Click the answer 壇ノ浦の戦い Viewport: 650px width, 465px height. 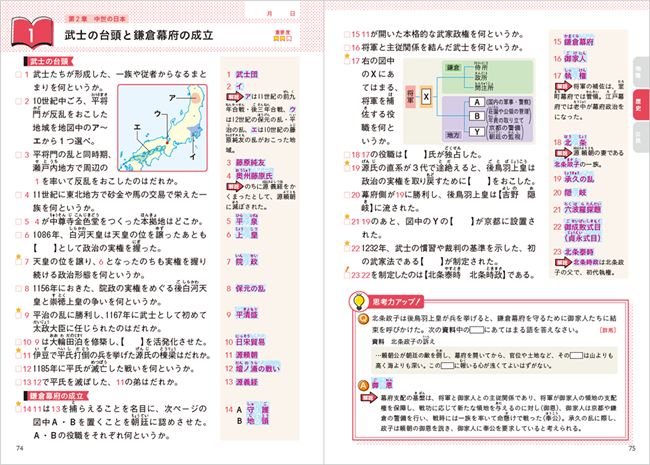(257, 368)
